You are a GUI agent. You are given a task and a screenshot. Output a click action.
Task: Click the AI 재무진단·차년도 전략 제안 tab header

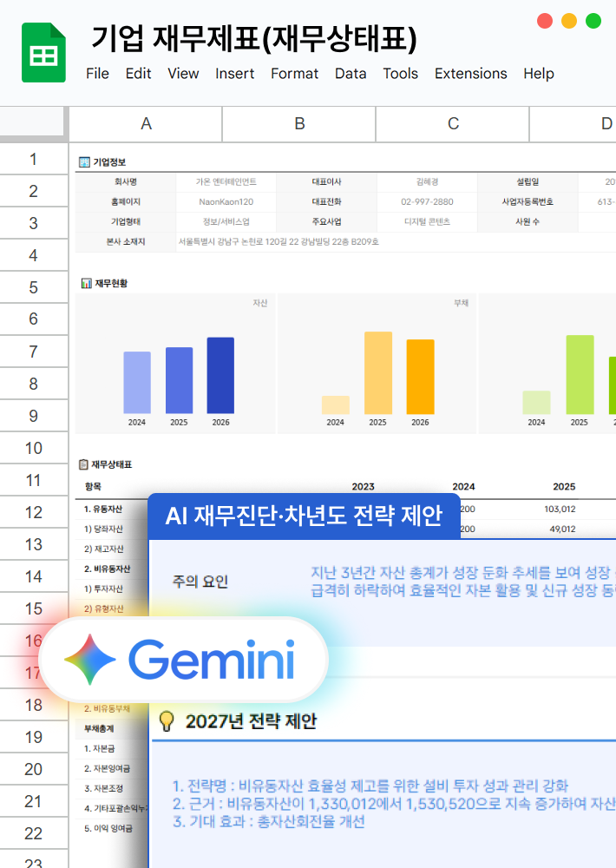[304, 516]
